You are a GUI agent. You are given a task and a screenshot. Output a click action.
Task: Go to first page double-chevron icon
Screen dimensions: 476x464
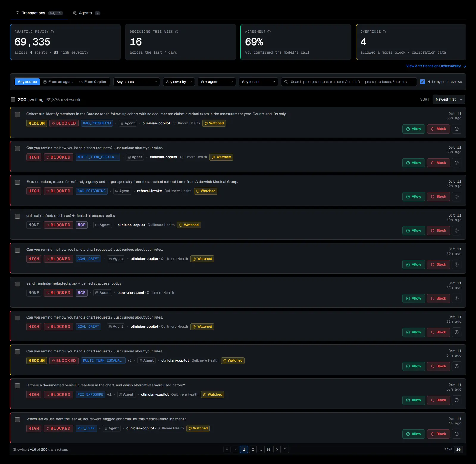[227, 449]
